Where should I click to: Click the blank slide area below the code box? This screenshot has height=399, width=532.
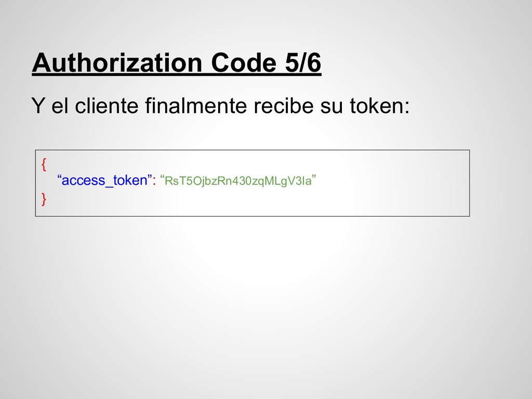coord(266,305)
